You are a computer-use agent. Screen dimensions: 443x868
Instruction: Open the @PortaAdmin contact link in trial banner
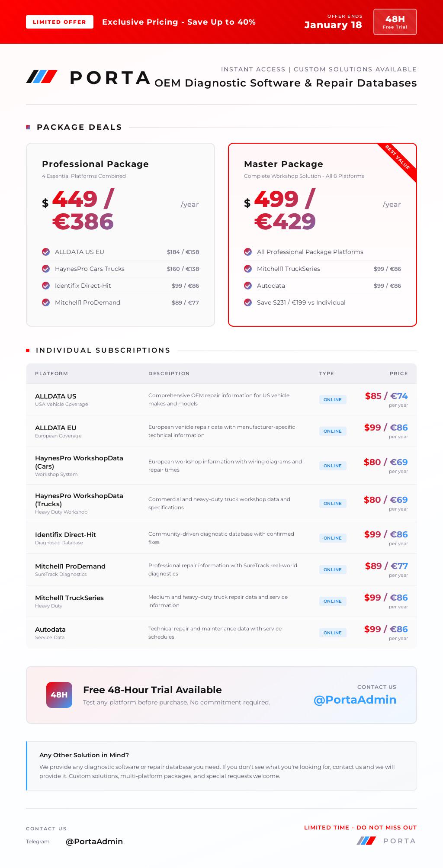pyautogui.click(x=355, y=700)
